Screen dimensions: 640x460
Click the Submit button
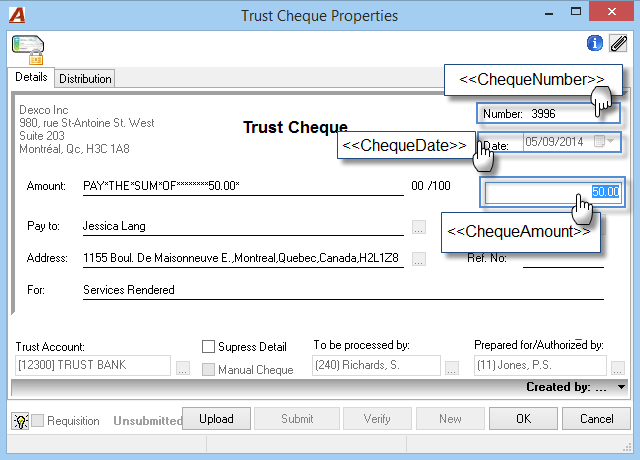point(297,419)
